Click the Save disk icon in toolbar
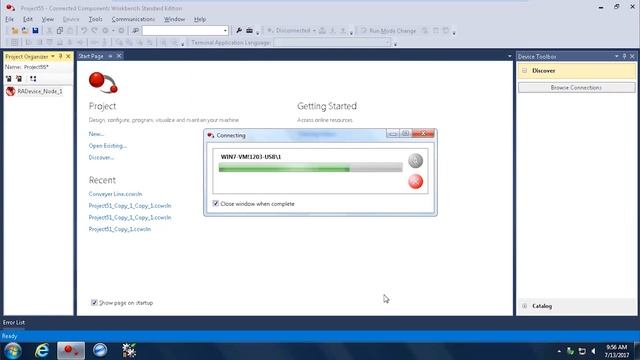 point(36,31)
